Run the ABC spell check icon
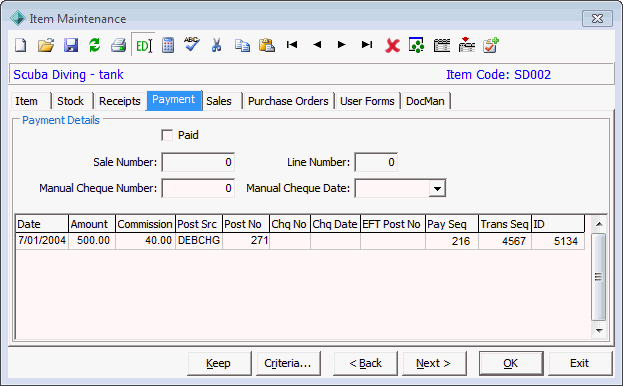Viewport: 623px width, 386px height. point(192,44)
